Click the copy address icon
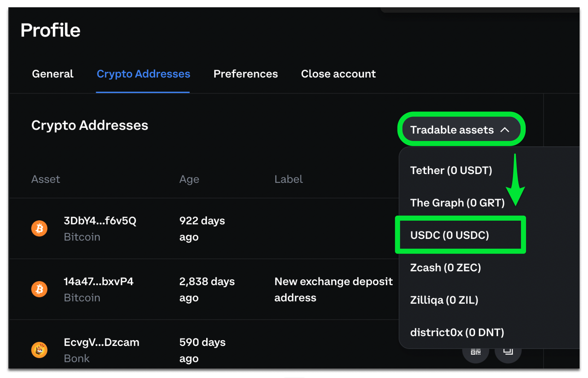The height and width of the screenshot is (378, 588). 508,352
